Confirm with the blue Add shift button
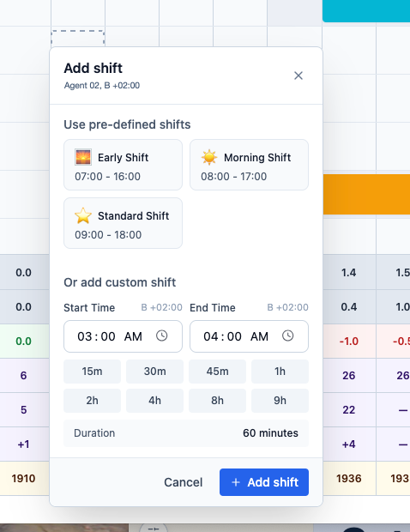This screenshot has height=532, width=410. 264,482
